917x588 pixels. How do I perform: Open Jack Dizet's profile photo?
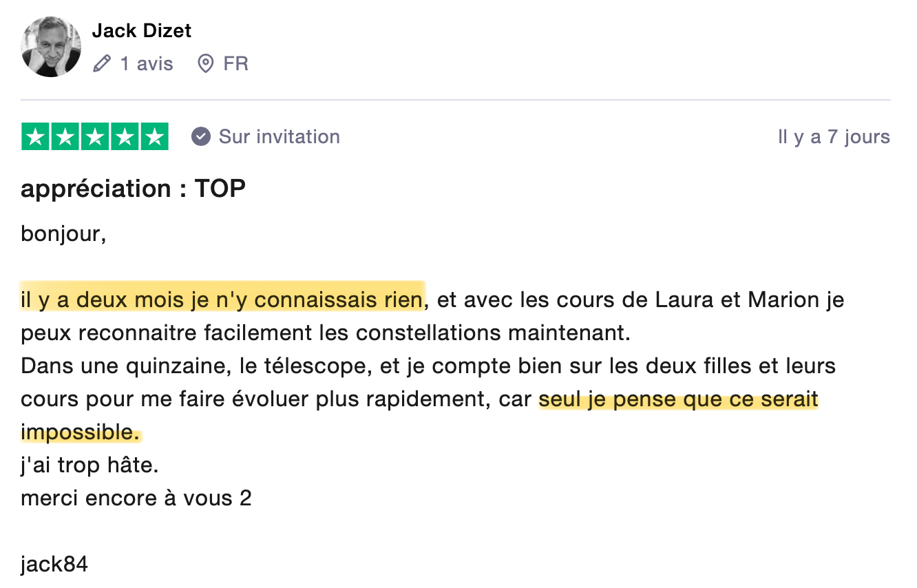[x=51, y=46]
